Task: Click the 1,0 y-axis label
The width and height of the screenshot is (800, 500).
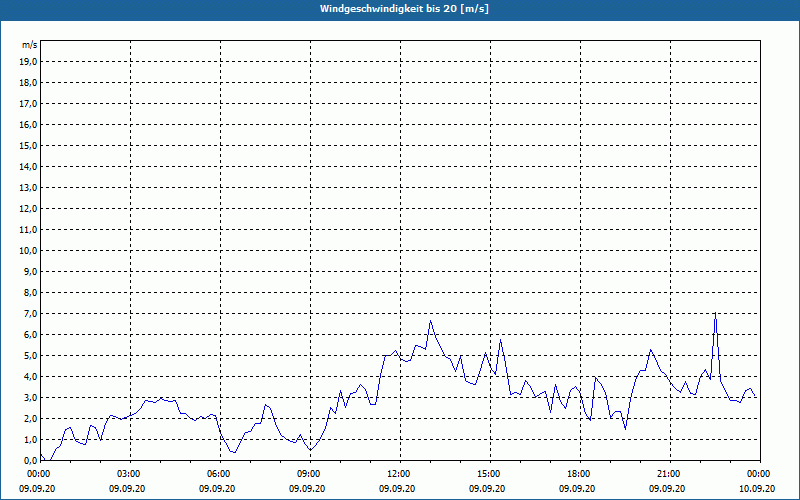Action: coord(30,439)
